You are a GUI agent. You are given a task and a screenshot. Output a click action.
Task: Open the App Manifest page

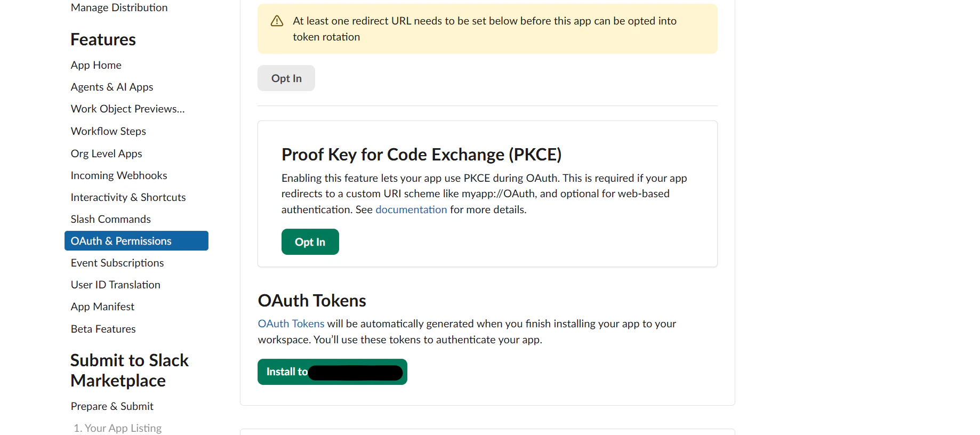102,307
